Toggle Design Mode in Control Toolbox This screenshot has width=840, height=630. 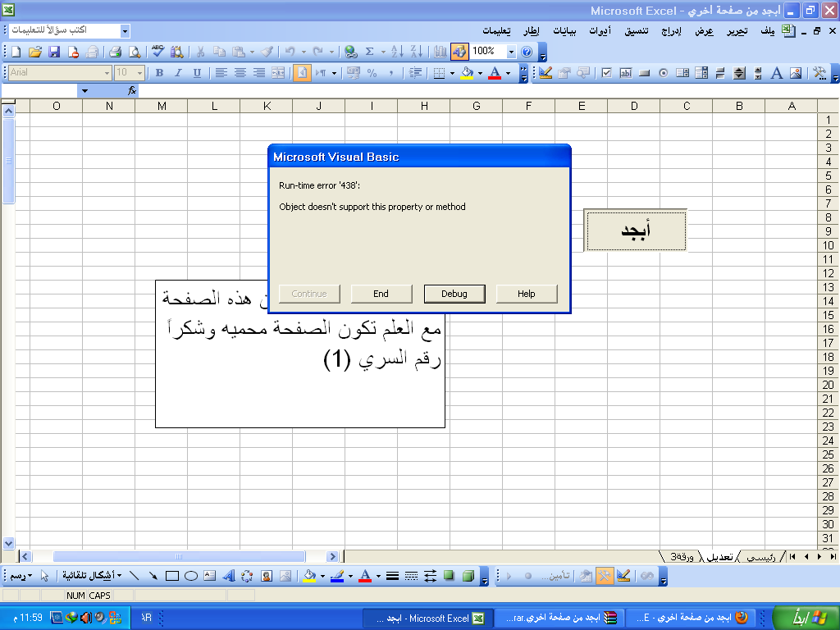tap(546, 73)
